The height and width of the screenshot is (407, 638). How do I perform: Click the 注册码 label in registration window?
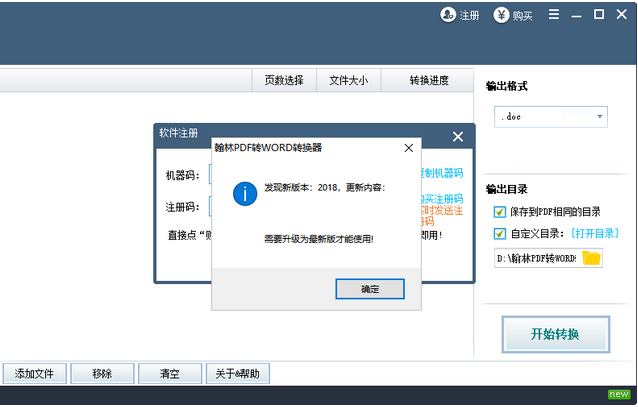tap(183, 207)
